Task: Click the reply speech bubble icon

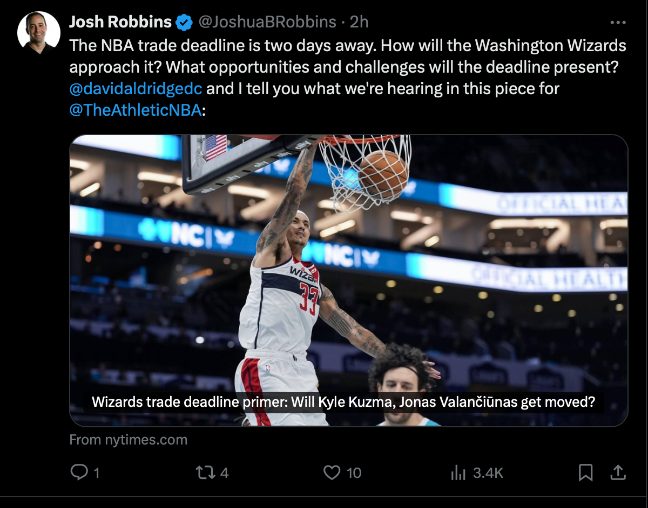Action: click(x=79, y=472)
